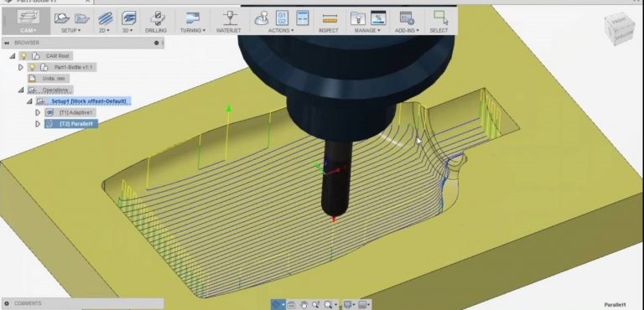Collapse the Browser panel with double arrows
This screenshot has width=644, height=310.
(7, 43)
